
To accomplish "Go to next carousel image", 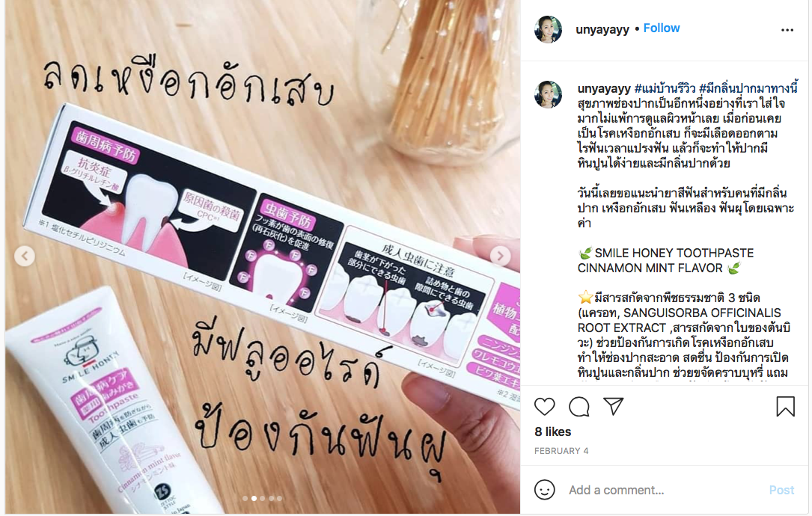I will click(x=500, y=256).
